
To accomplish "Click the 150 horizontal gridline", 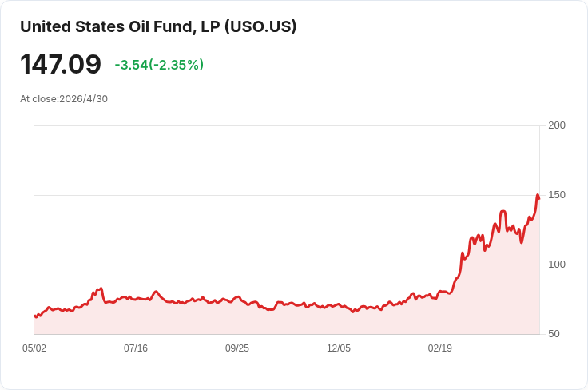I will pyautogui.click(x=287, y=195).
